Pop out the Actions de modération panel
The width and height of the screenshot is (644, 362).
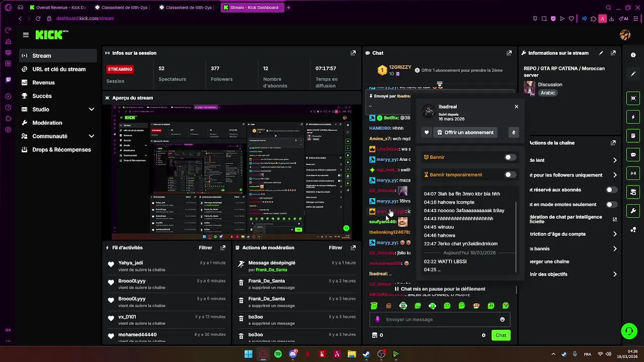coord(353,247)
